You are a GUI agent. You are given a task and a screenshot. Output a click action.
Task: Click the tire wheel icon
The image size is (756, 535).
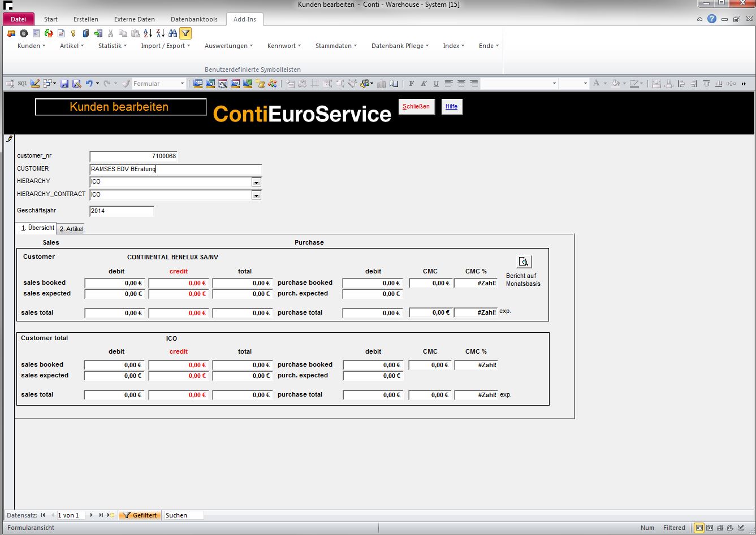tap(24, 33)
